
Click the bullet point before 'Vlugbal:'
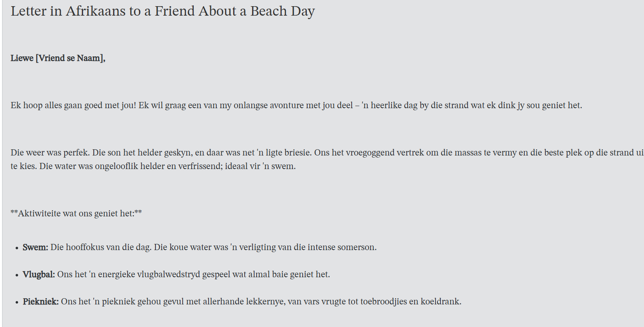[16, 275]
